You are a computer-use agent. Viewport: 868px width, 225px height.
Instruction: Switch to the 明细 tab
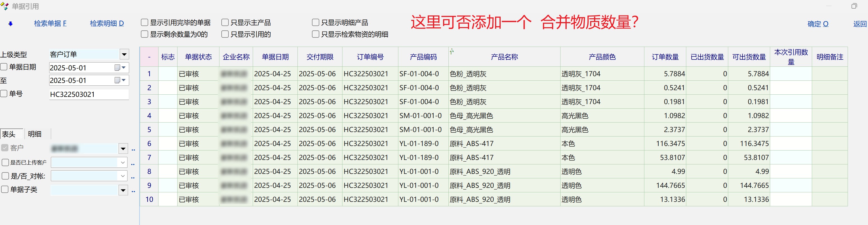pos(35,134)
